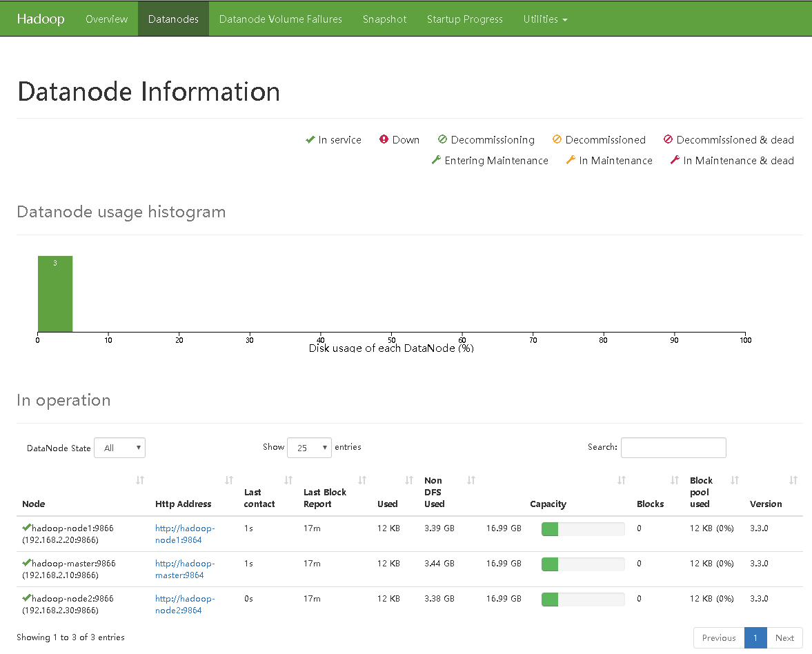
Task: Click the 3.38 GB non-DFS value
Action: pyautogui.click(x=439, y=599)
